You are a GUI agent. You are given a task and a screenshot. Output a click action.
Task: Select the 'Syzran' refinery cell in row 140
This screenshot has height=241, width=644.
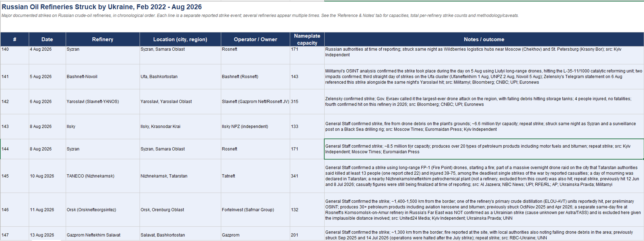tap(102, 55)
